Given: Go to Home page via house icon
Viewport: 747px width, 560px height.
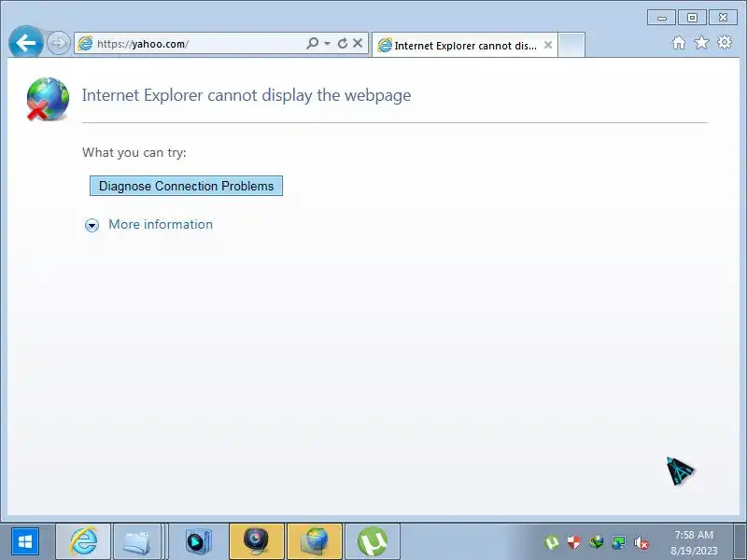Looking at the screenshot, I should point(679,43).
